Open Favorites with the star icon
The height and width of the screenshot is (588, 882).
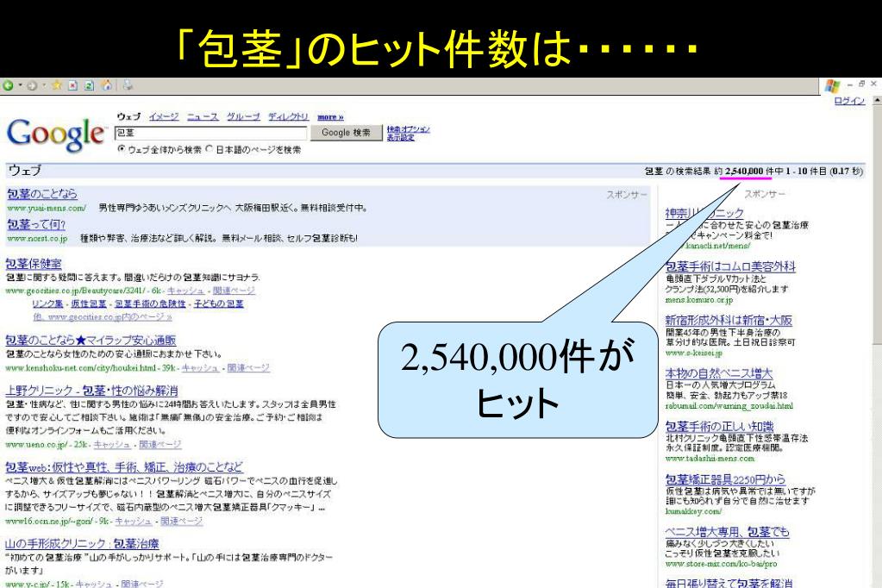pos(56,85)
